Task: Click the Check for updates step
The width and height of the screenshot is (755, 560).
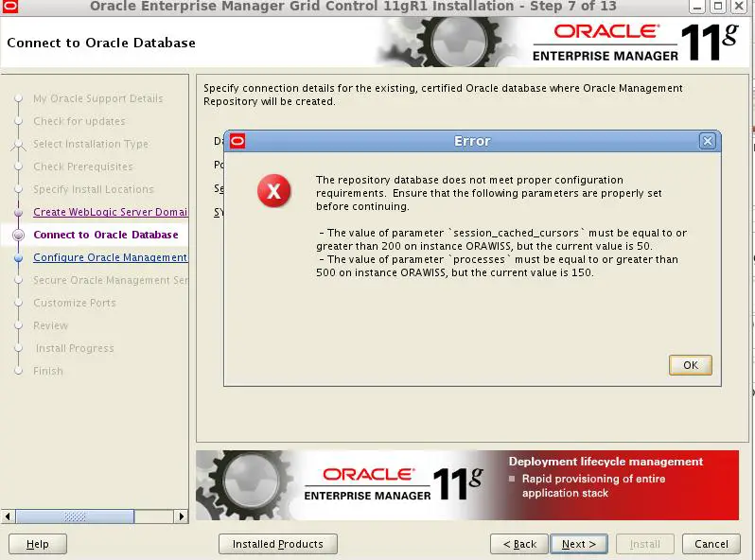Action: tap(79, 121)
